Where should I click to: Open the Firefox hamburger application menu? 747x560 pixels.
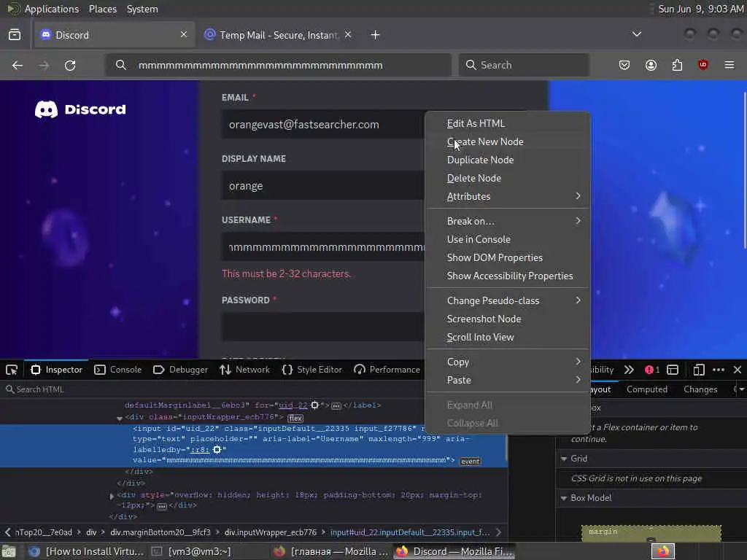click(729, 65)
